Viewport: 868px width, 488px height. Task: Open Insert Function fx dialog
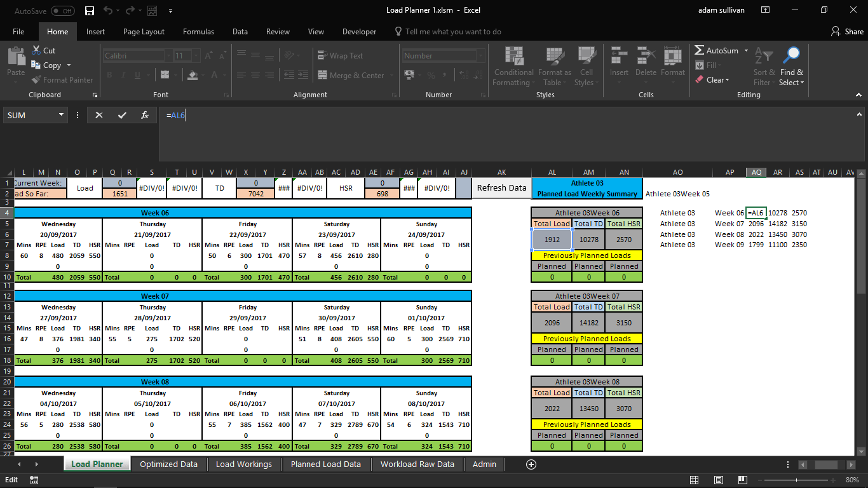145,115
